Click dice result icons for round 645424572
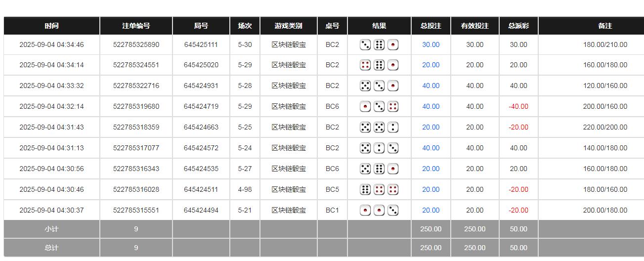 (379, 148)
